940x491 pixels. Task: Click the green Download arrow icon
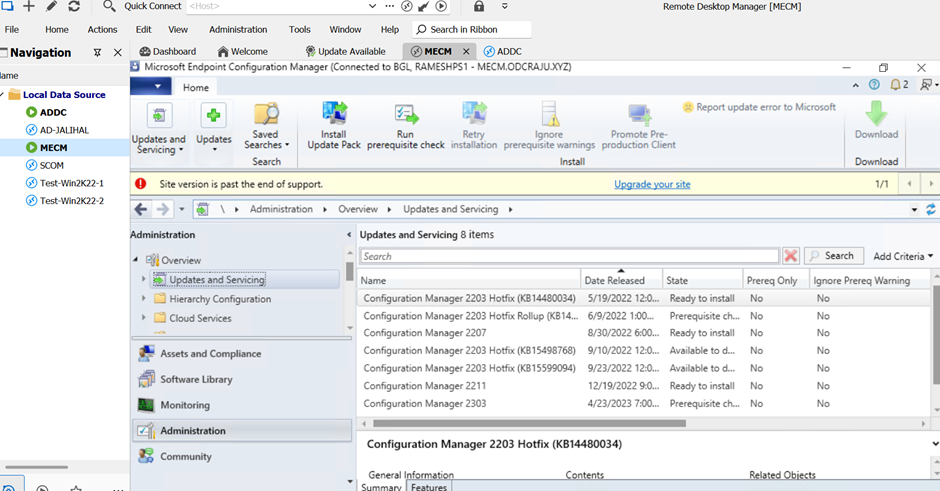(x=876, y=113)
